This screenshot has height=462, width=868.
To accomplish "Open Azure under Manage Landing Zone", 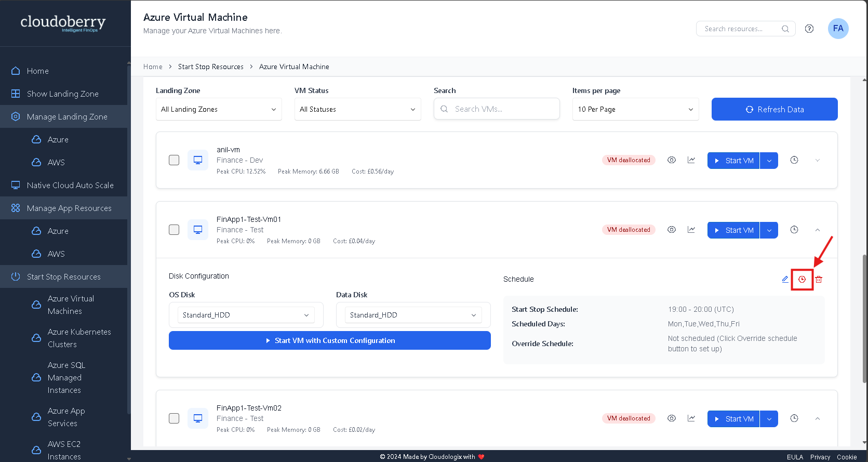I will (63, 139).
